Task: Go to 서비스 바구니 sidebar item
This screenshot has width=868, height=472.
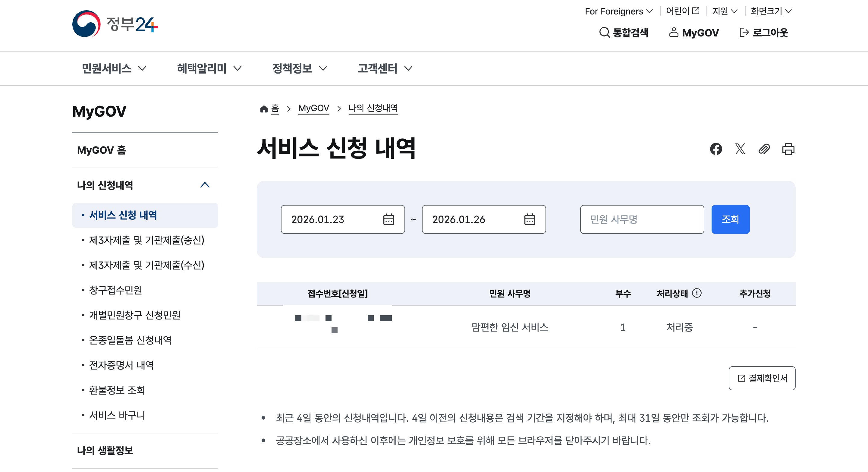Action: coord(117,415)
